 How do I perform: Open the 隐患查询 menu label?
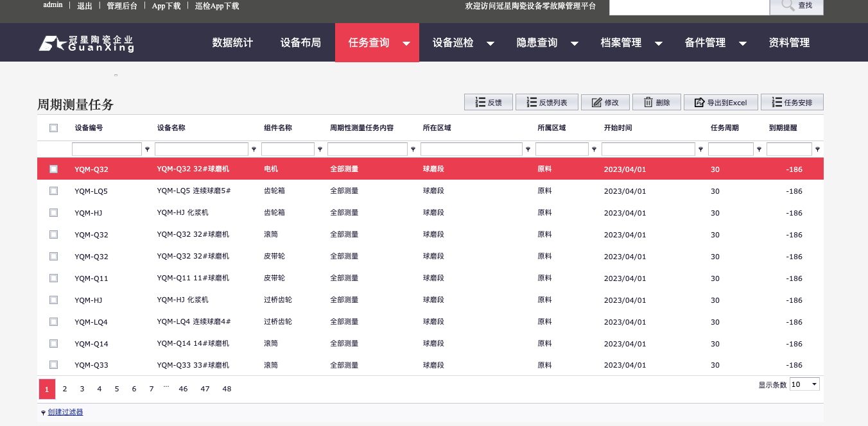(x=537, y=43)
